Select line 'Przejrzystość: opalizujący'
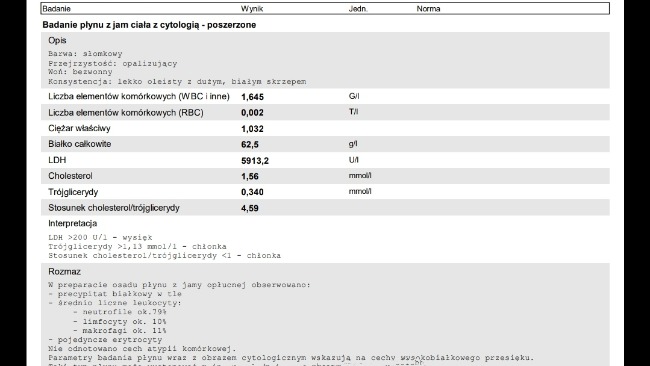This screenshot has width=650, height=366. (x=112, y=64)
